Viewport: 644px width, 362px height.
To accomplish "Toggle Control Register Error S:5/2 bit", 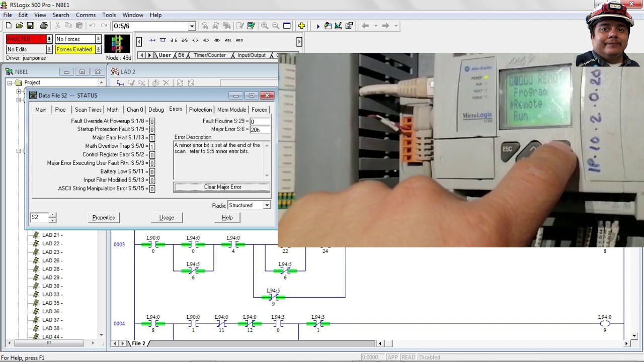I will coord(152,155).
